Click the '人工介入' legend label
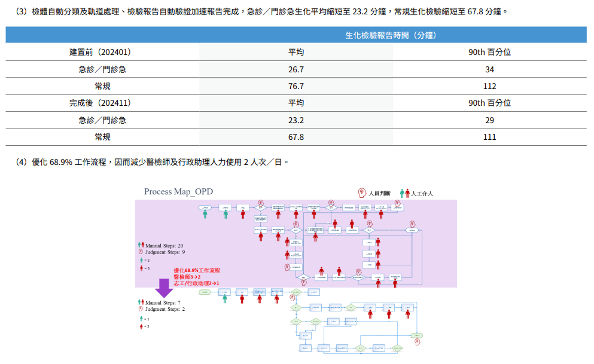This screenshot has height=364, width=594. 422,193
